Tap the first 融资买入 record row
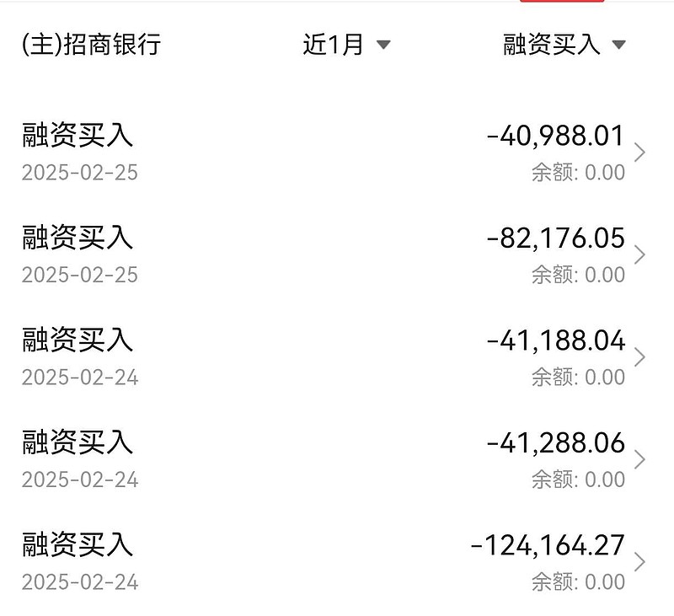The width and height of the screenshot is (674, 616). 337,152
